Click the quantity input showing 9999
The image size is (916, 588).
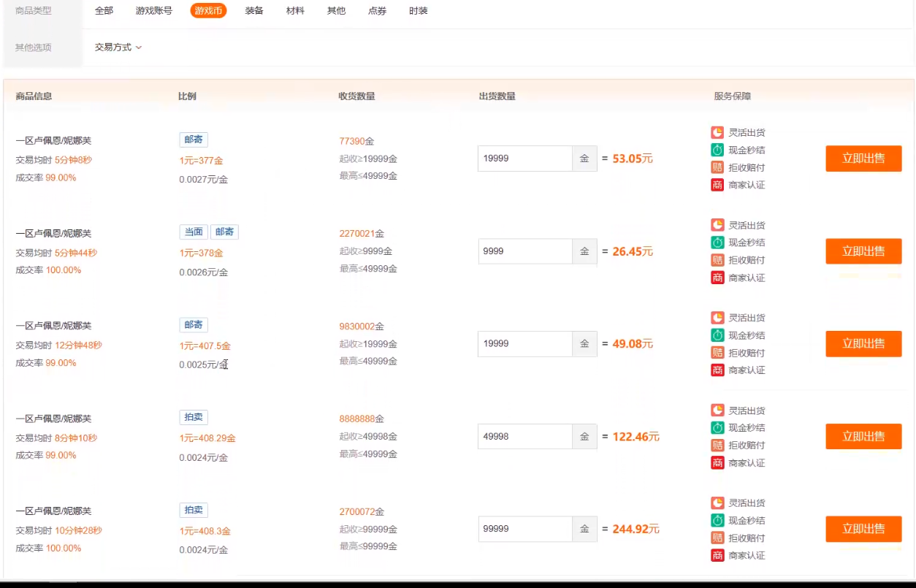[x=526, y=251]
